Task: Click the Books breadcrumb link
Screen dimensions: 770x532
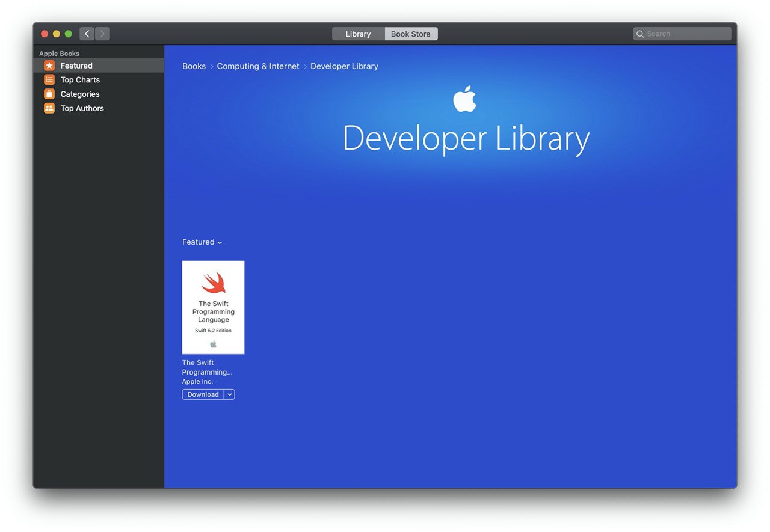Action: [x=194, y=66]
